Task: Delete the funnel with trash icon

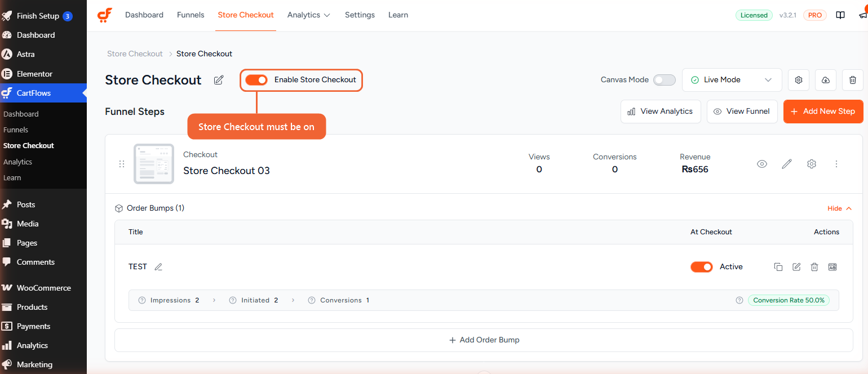Action: [x=853, y=80]
